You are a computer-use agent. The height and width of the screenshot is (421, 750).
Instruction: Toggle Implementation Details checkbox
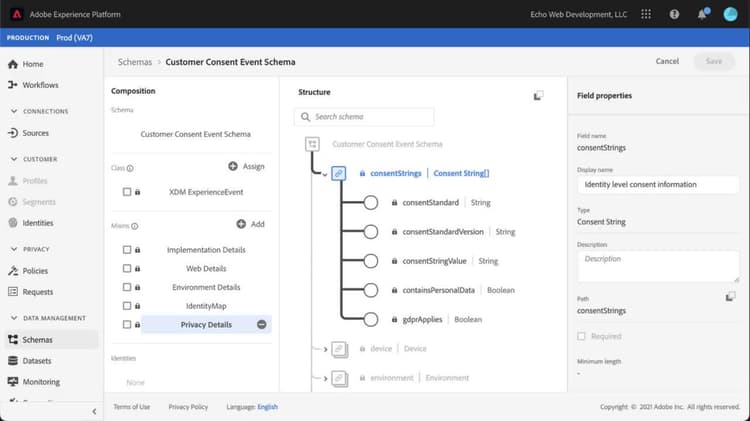coord(127,250)
